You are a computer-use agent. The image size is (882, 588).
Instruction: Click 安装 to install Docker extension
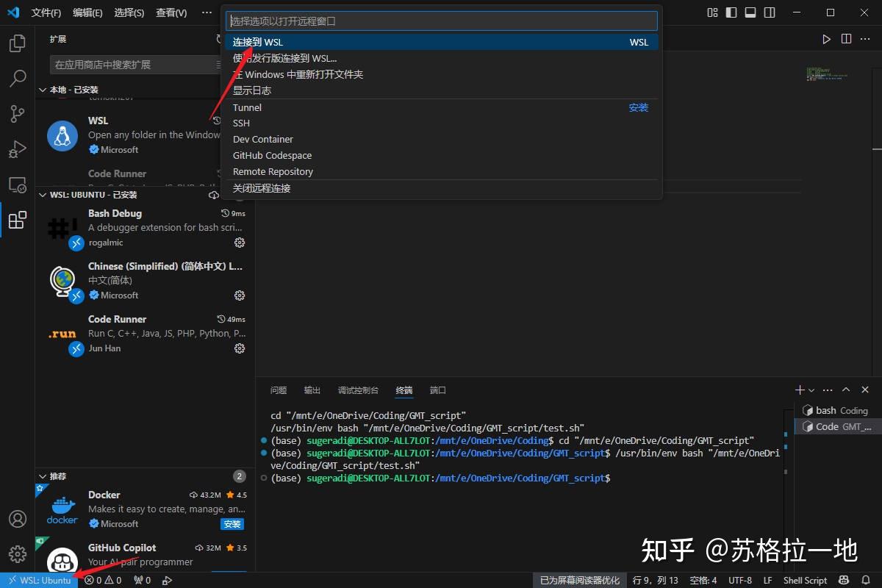pos(232,524)
